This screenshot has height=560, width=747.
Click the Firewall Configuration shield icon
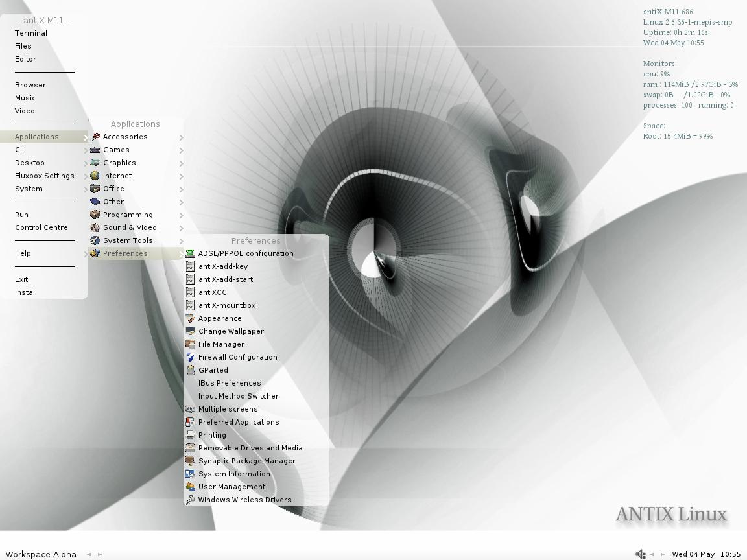(x=190, y=357)
